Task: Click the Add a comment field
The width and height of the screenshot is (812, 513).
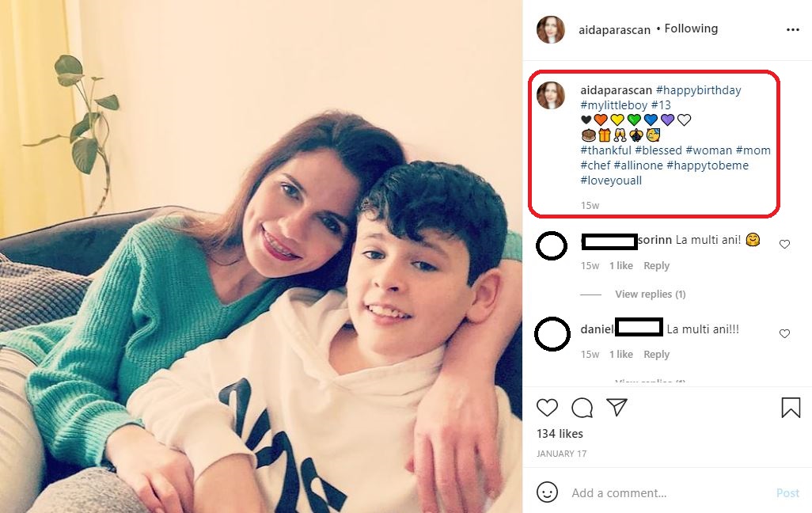Action: click(x=665, y=493)
